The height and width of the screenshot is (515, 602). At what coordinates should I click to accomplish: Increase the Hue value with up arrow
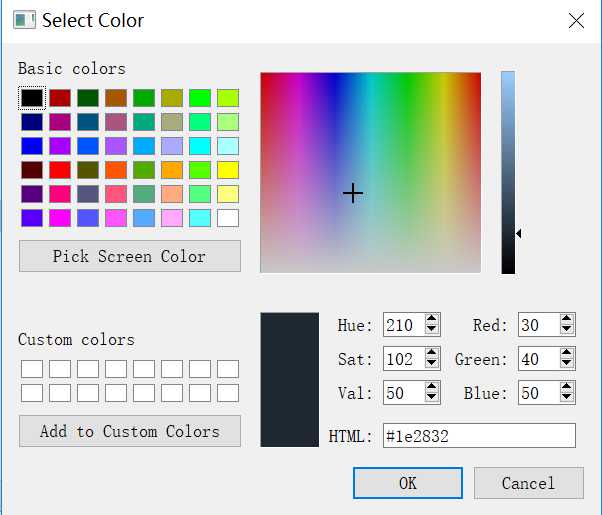432,319
